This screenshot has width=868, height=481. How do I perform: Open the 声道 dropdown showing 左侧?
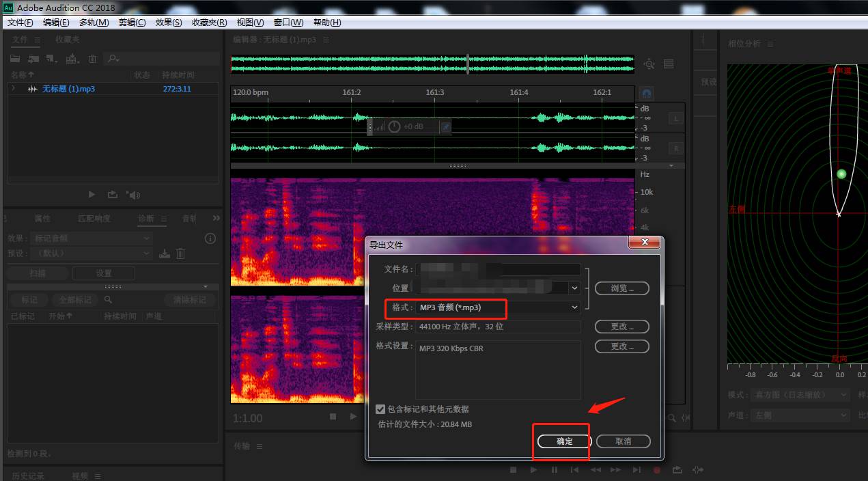(800, 414)
